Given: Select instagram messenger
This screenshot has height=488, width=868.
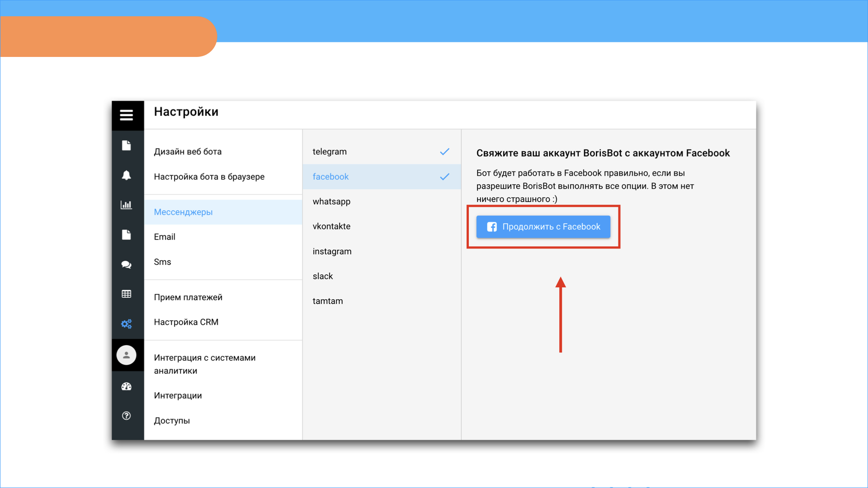Looking at the screenshot, I should point(382,251).
